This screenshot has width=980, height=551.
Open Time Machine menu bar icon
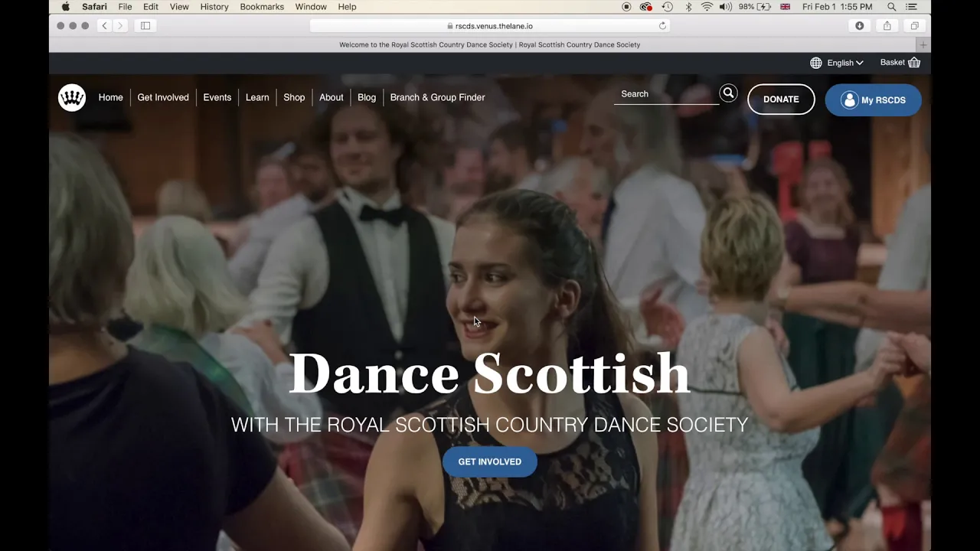pos(668,7)
